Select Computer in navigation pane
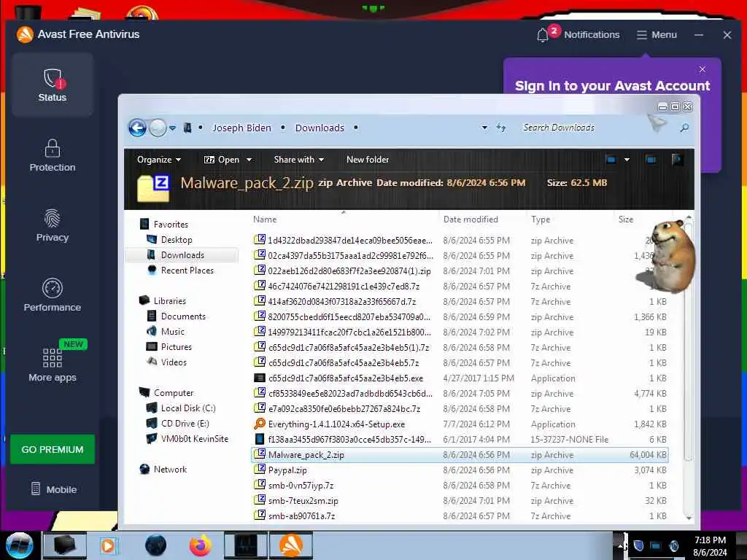The height and width of the screenshot is (560, 747). pyautogui.click(x=167, y=393)
